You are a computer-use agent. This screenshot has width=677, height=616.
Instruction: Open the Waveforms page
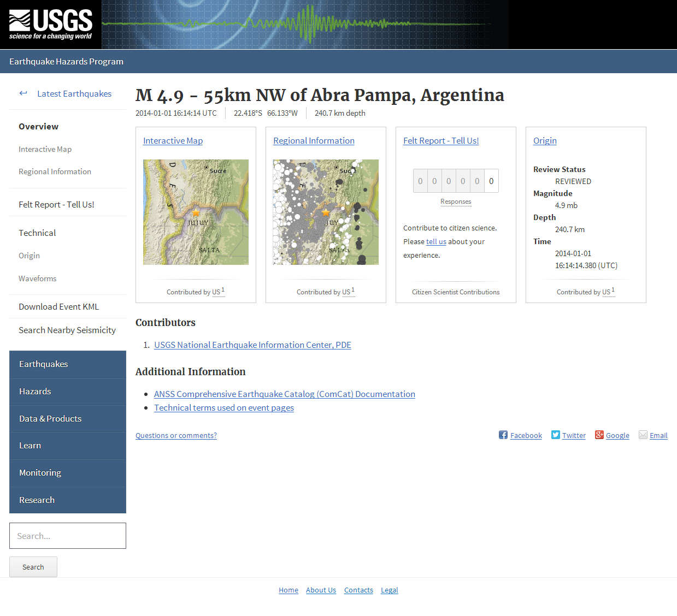[37, 279]
